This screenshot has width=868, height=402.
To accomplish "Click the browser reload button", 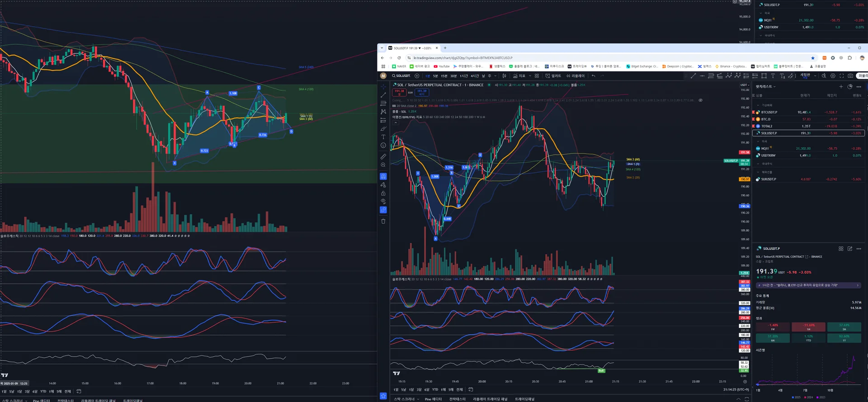I will point(399,58).
